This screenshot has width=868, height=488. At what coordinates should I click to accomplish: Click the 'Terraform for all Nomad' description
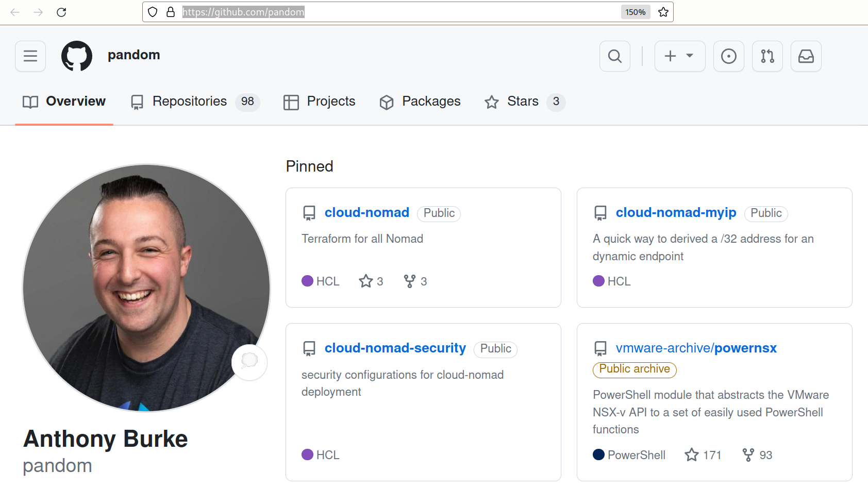pos(362,239)
